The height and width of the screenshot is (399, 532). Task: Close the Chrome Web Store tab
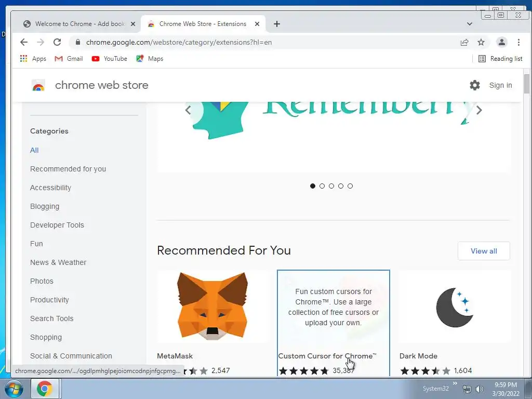click(x=257, y=24)
